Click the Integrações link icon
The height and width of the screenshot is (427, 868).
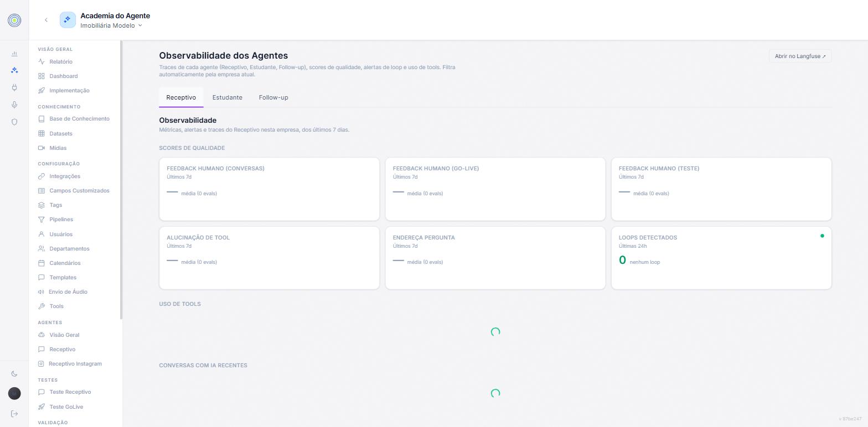point(42,176)
